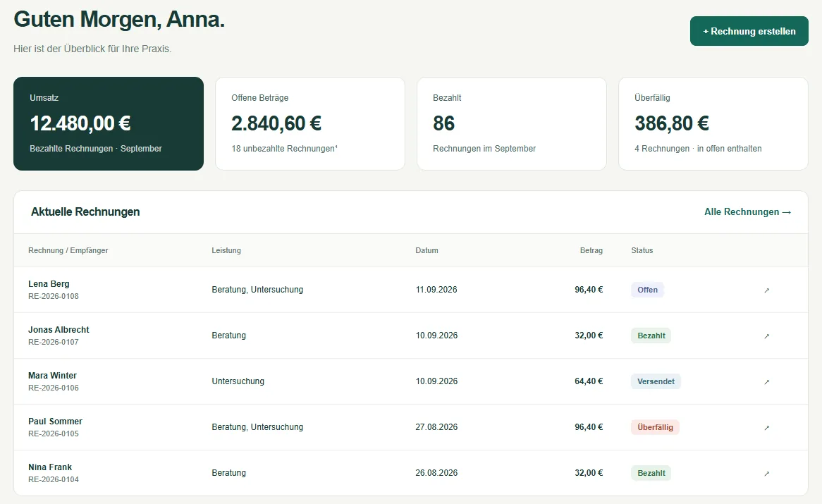822x504 pixels.
Task: Select the name Jonas Albrecht
Action: 59,330
